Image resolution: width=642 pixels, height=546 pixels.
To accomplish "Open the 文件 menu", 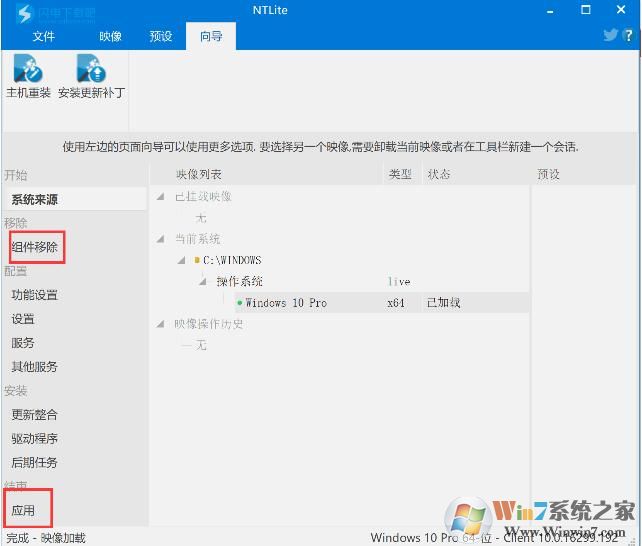I will click(43, 36).
